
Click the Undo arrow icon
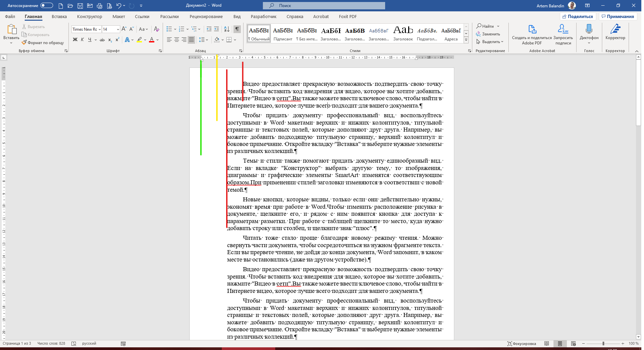click(x=119, y=6)
